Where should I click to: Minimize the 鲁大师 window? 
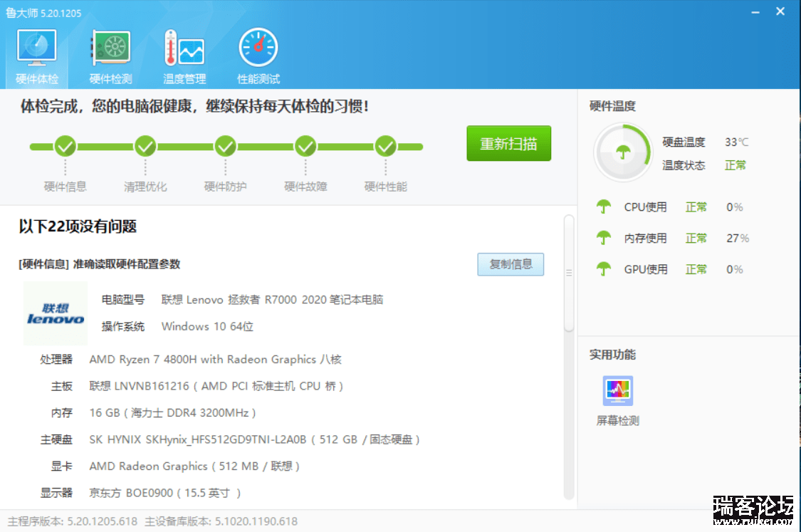click(755, 12)
